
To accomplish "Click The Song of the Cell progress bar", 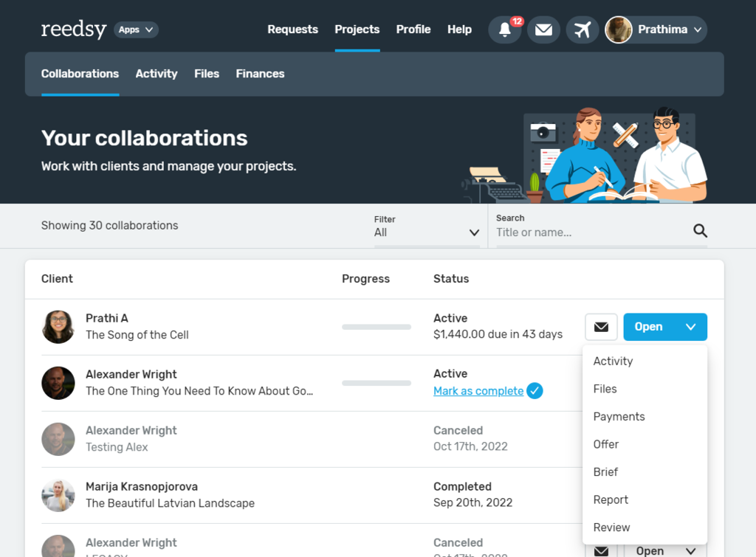I will (376, 327).
